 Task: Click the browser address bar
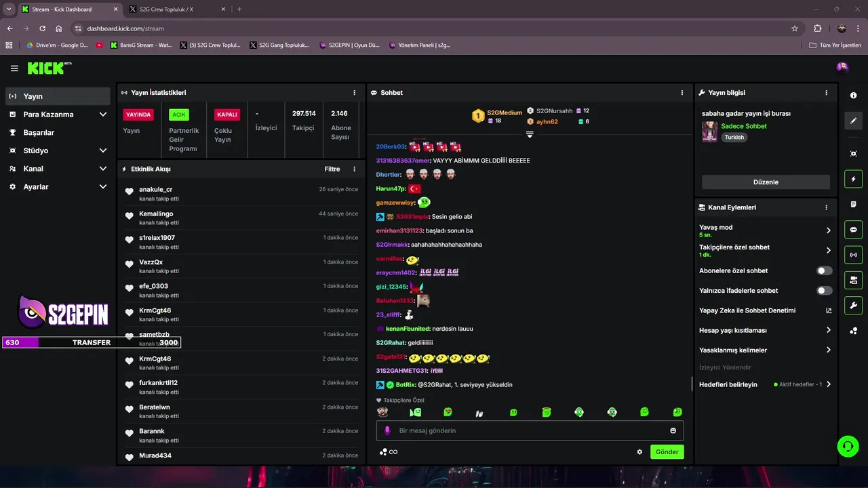coord(434,28)
